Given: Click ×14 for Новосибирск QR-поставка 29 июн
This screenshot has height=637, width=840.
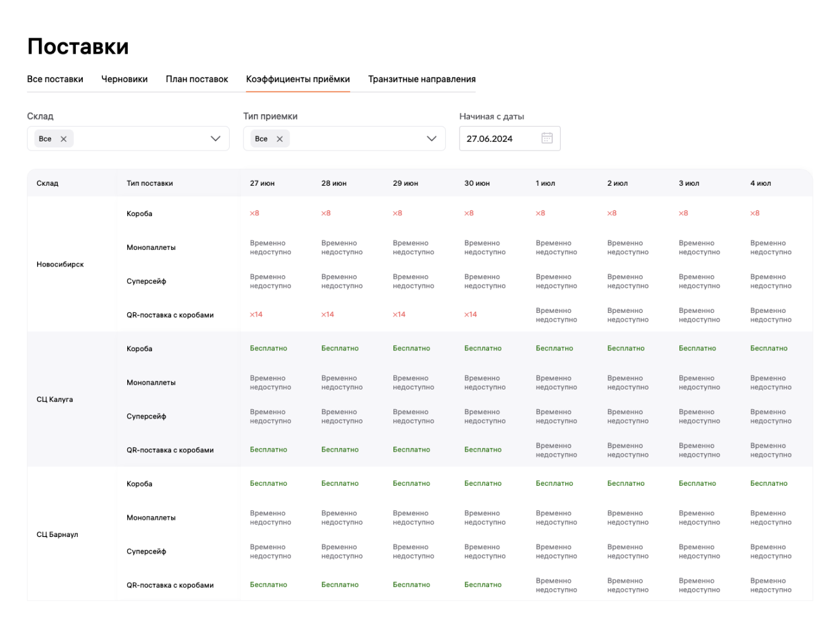Looking at the screenshot, I should point(399,314).
